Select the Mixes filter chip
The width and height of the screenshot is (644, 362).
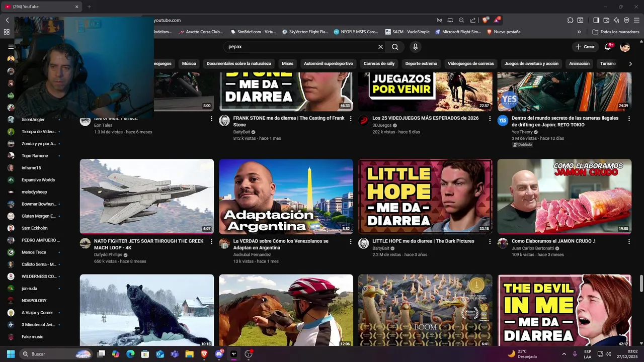[x=287, y=64]
